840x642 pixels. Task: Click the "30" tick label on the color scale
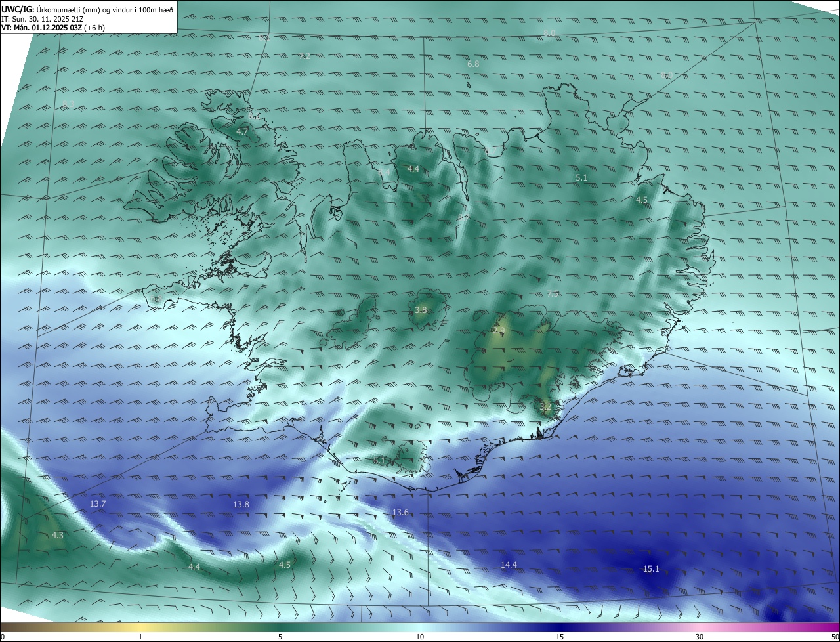700,637
